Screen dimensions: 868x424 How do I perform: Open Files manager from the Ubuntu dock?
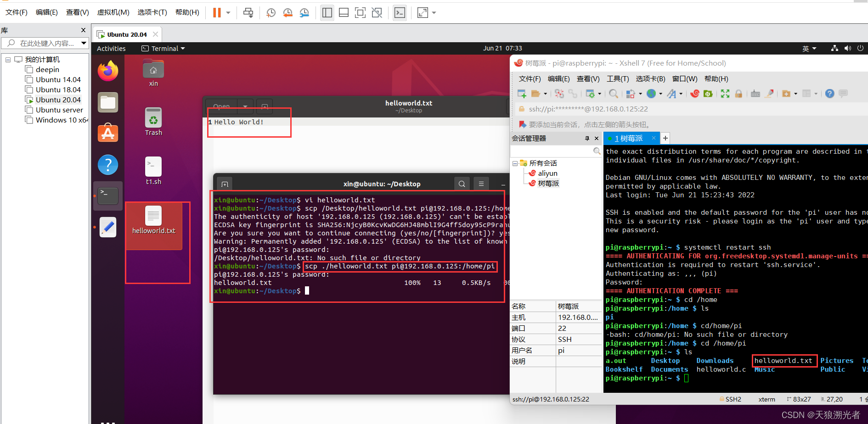(108, 102)
